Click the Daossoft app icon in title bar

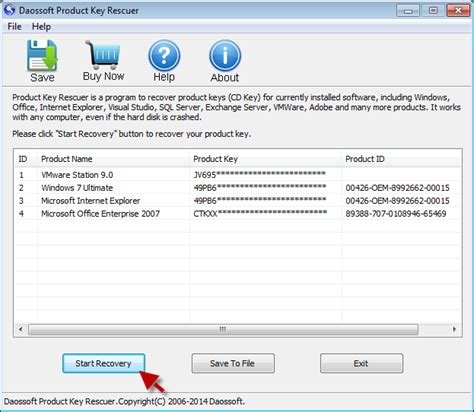click(x=10, y=10)
